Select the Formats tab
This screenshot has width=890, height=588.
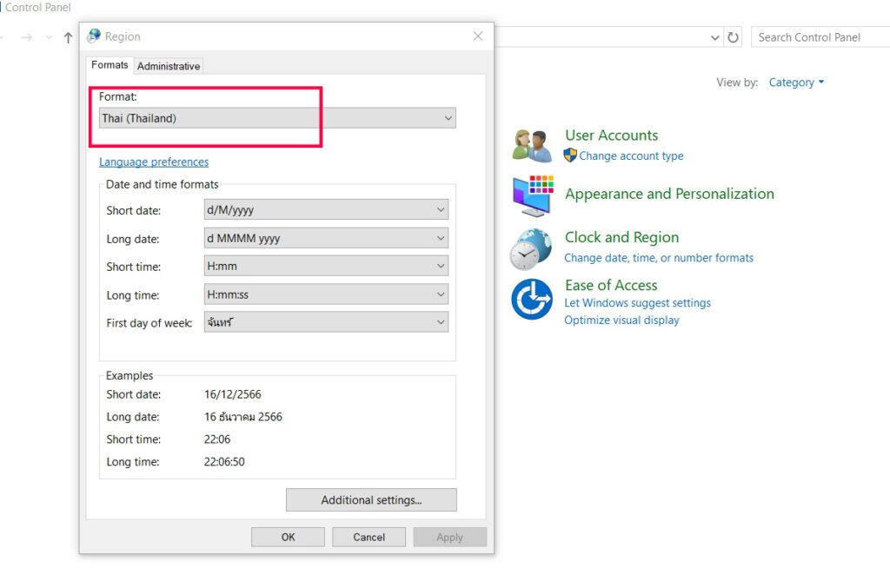[x=110, y=65]
